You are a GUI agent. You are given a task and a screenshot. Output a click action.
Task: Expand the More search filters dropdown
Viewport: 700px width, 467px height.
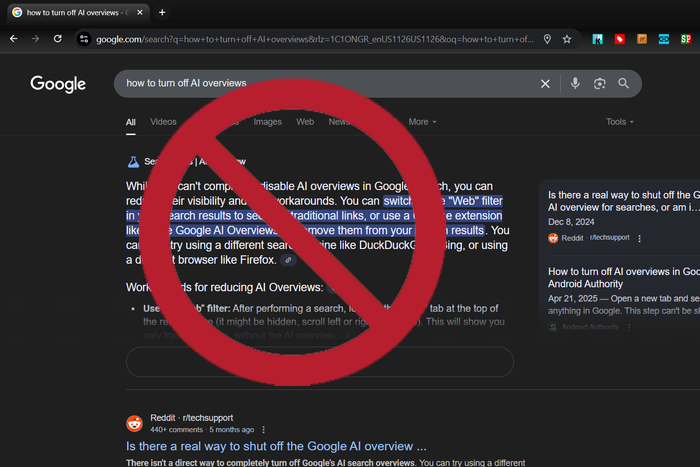coord(423,122)
